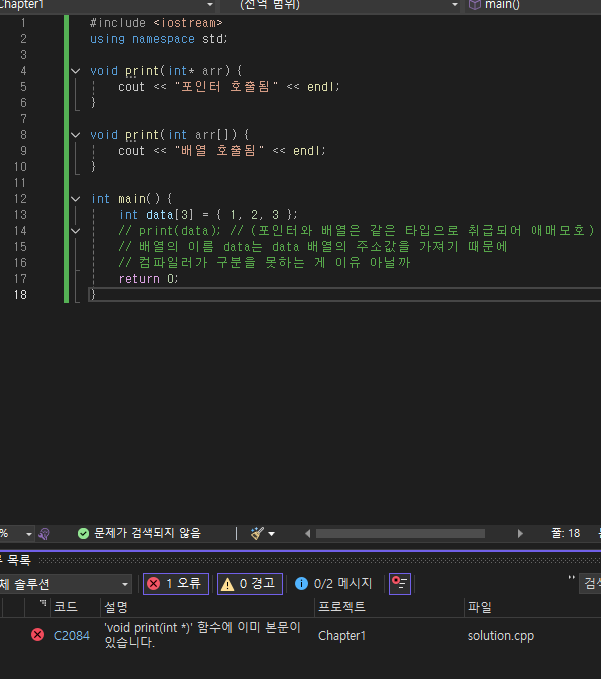
Task: Click the error list panel title
Action: click(16, 560)
